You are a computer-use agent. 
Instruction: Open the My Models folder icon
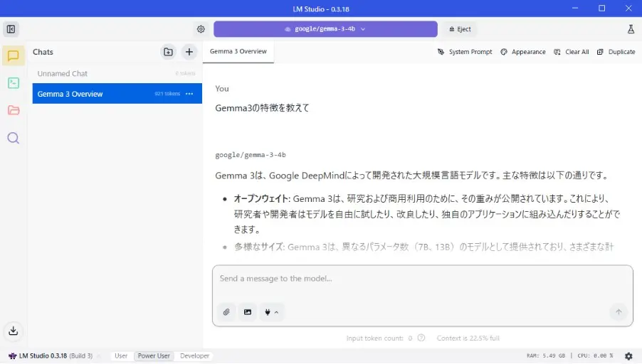(x=14, y=110)
